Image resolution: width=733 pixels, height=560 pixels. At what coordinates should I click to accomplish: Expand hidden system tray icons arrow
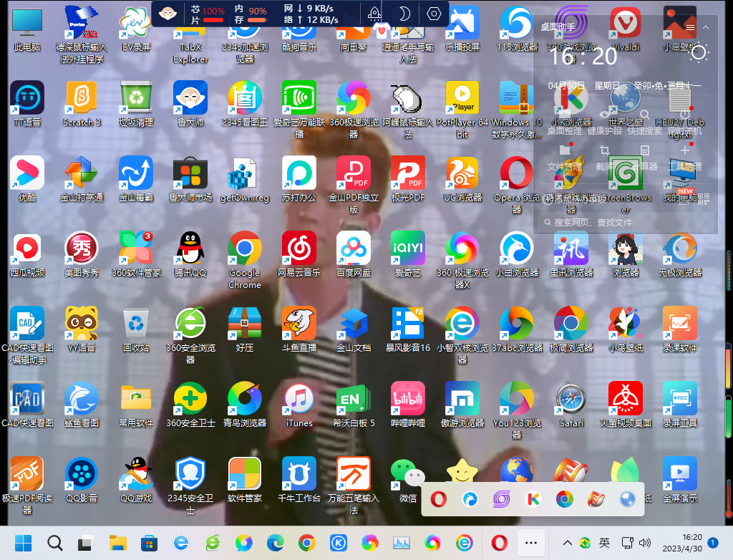[568, 543]
